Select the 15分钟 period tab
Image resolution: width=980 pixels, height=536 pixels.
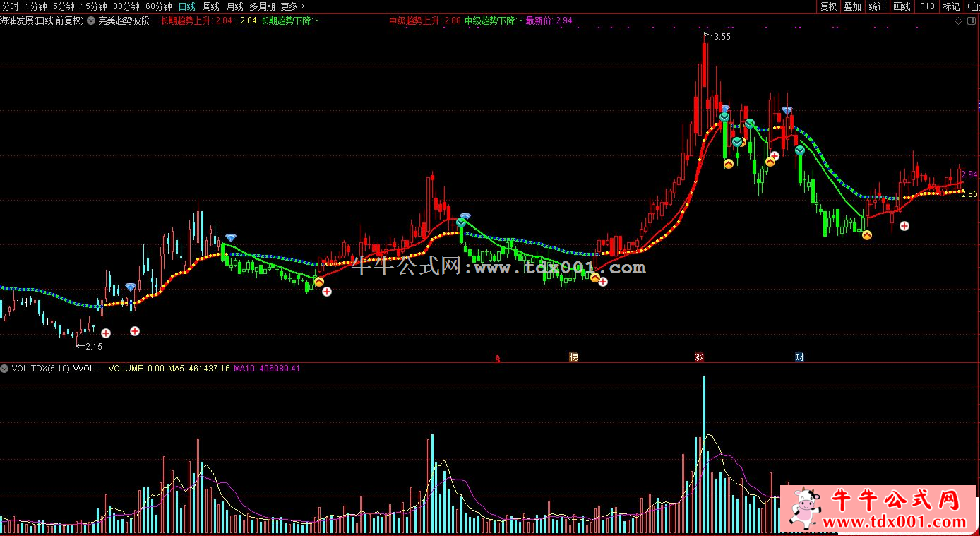pyautogui.click(x=93, y=6)
